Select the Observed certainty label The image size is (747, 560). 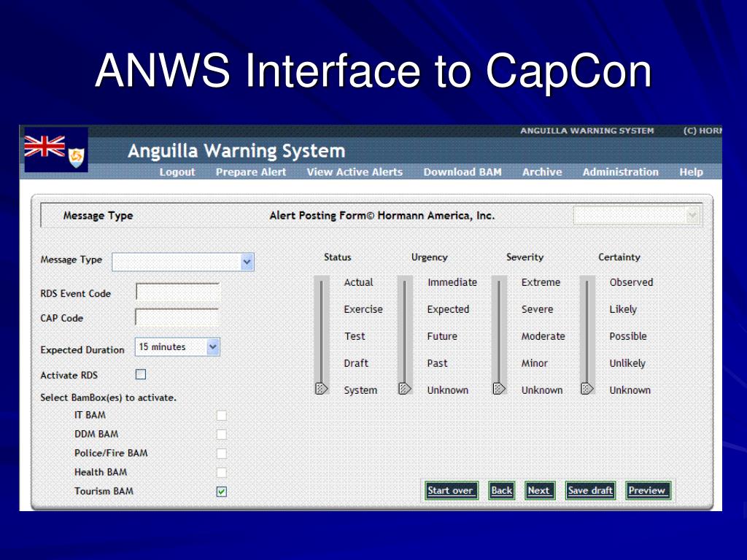pos(631,282)
